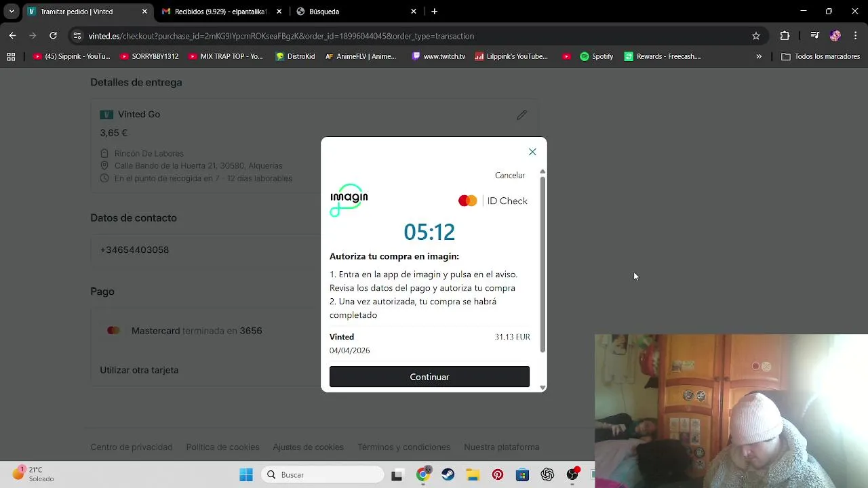Open the AnimeFLV bookmark
This screenshot has height=488, width=868.
point(361,57)
